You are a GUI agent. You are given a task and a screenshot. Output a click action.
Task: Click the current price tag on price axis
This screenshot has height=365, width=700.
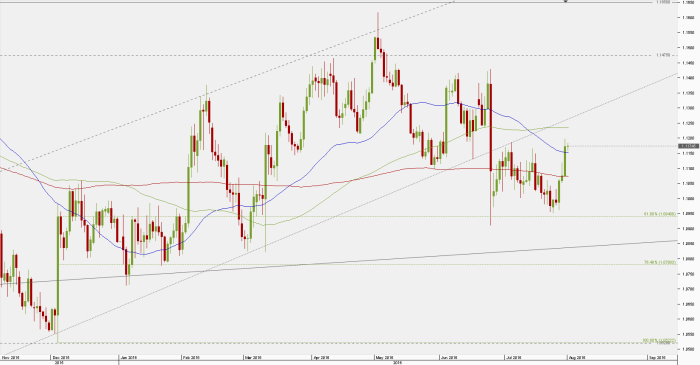click(688, 146)
